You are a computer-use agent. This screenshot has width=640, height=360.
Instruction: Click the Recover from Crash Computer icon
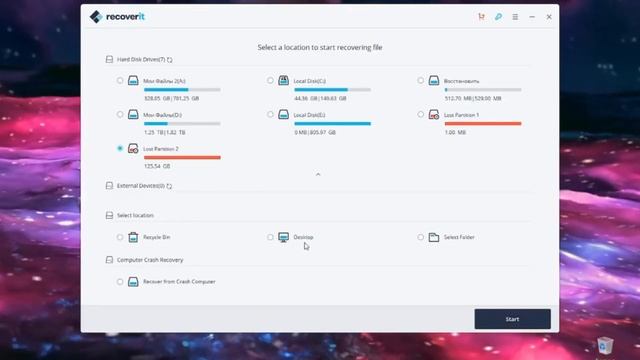[133, 281]
